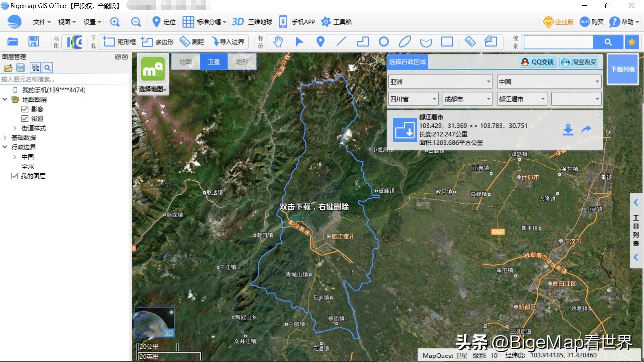Image resolution: width=644 pixels, height=362 pixels.
Task: Select the circle drawing tool
Action: pos(384,42)
